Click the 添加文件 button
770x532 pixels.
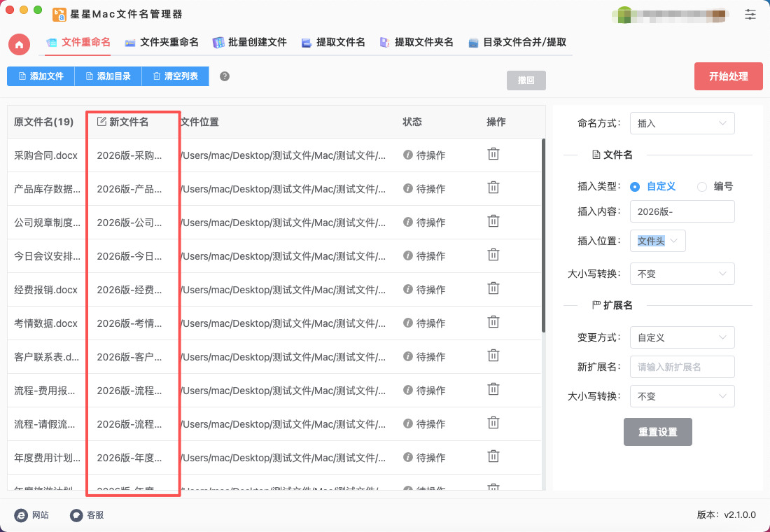tap(41, 76)
